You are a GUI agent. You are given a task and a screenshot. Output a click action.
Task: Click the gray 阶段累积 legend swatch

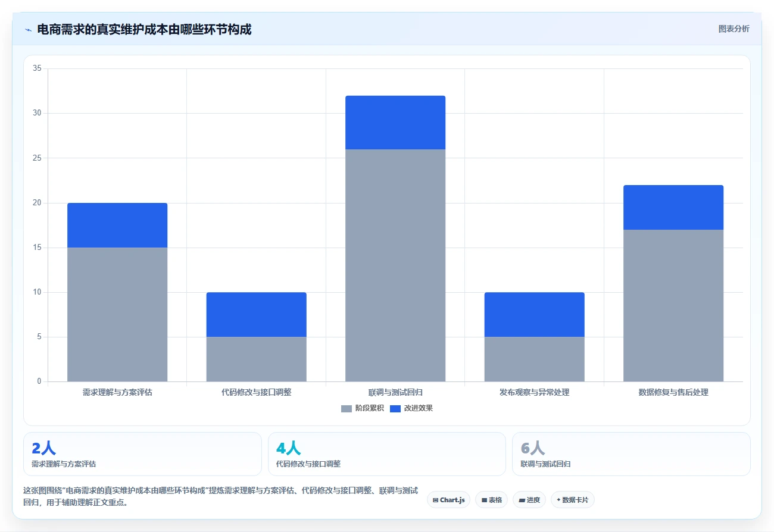(x=347, y=408)
